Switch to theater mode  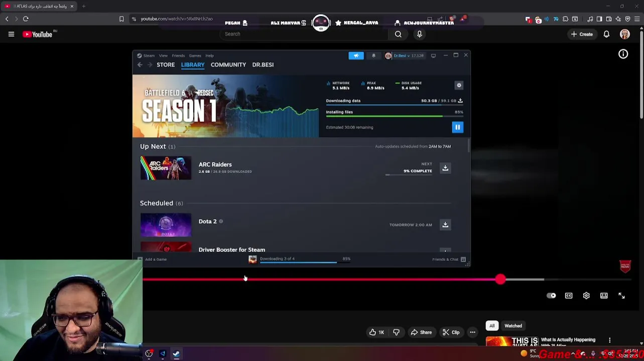(x=604, y=296)
